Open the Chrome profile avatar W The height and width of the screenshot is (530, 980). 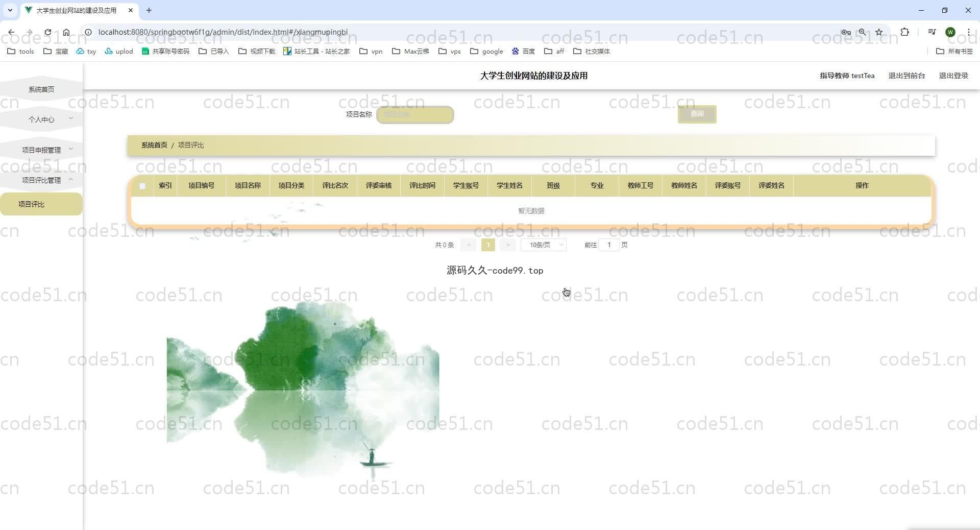[950, 32]
